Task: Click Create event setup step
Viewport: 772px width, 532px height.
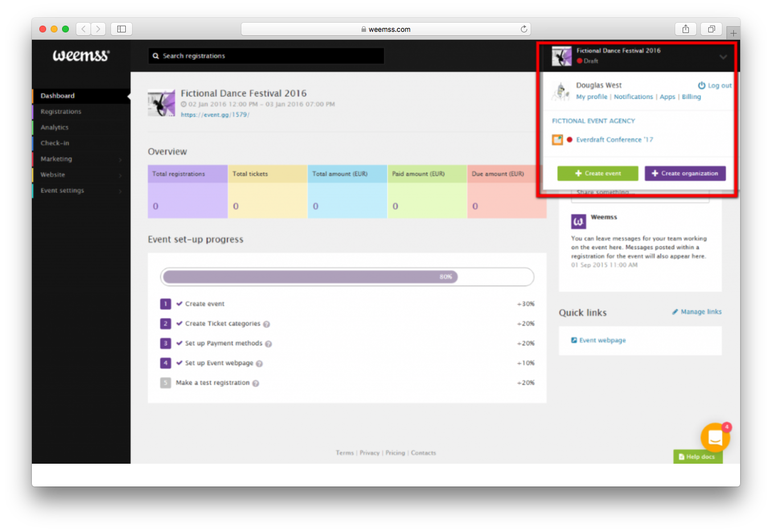Action: [204, 304]
